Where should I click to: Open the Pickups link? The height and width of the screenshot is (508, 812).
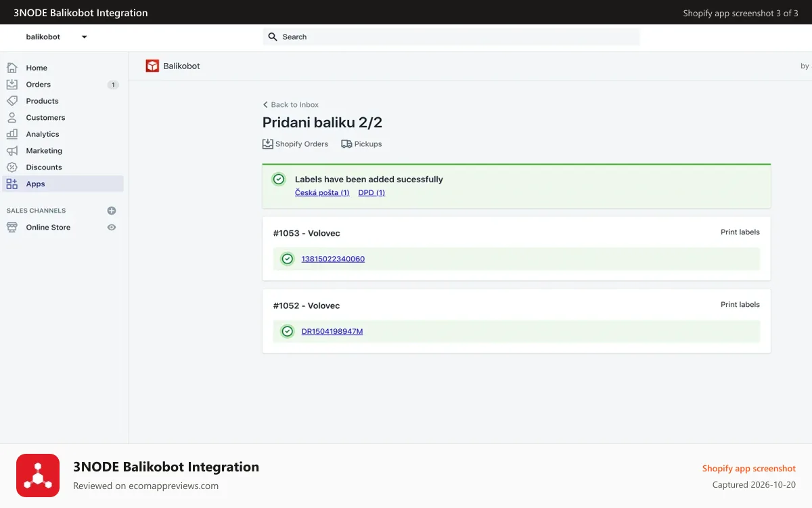click(x=361, y=144)
